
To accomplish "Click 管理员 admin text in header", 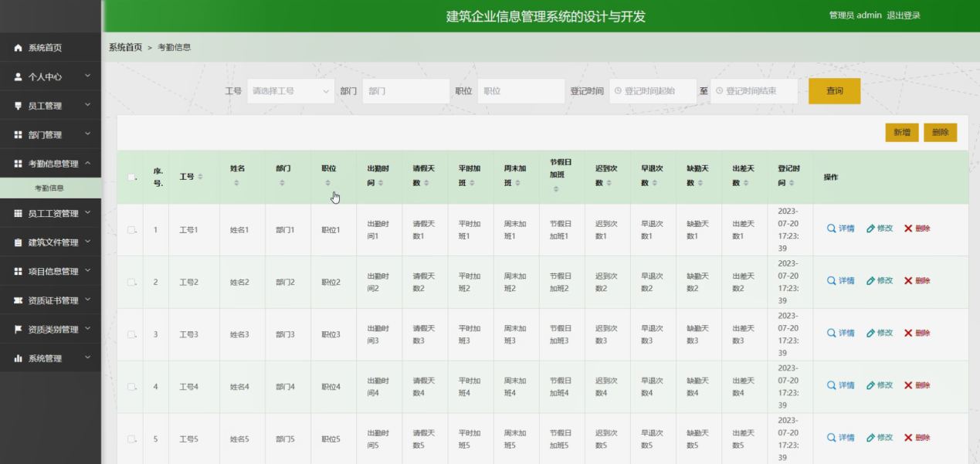I will coord(855,15).
